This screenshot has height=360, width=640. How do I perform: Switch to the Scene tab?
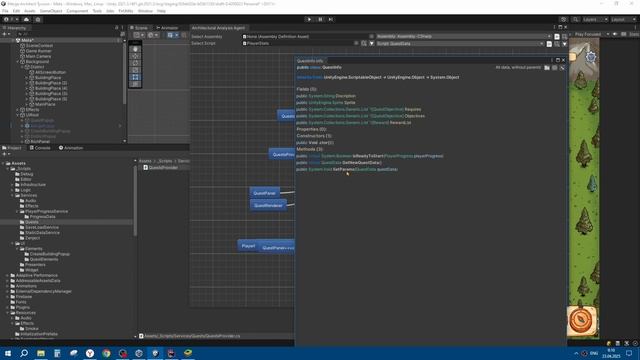(x=139, y=28)
